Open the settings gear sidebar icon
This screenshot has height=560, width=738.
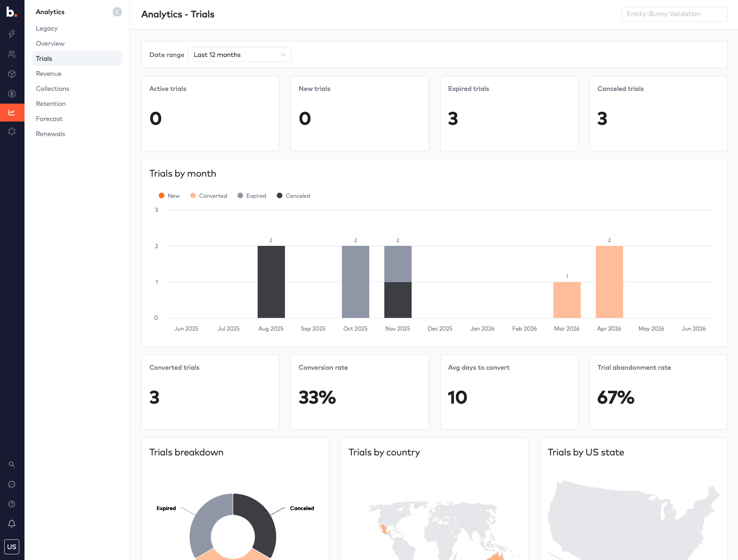12,131
